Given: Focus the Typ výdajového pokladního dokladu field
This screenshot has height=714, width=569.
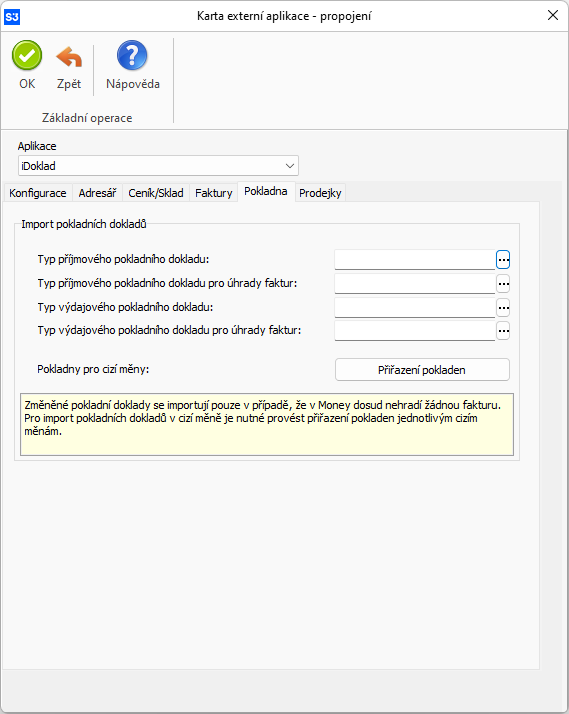Looking at the screenshot, I should [x=415, y=308].
